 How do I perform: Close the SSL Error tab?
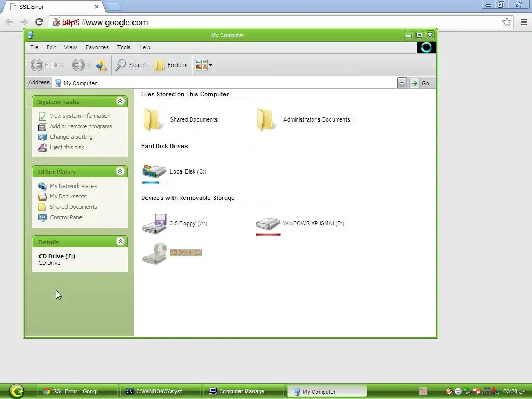pyautogui.click(x=96, y=7)
